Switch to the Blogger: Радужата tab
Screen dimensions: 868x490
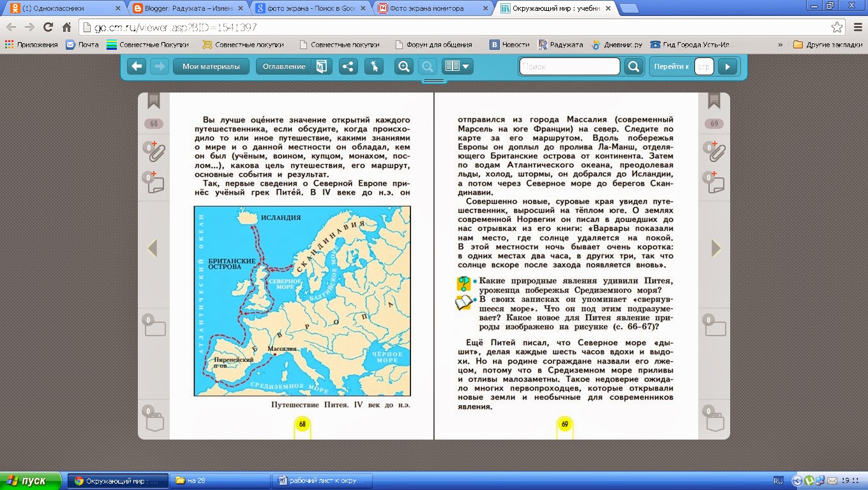(x=186, y=9)
